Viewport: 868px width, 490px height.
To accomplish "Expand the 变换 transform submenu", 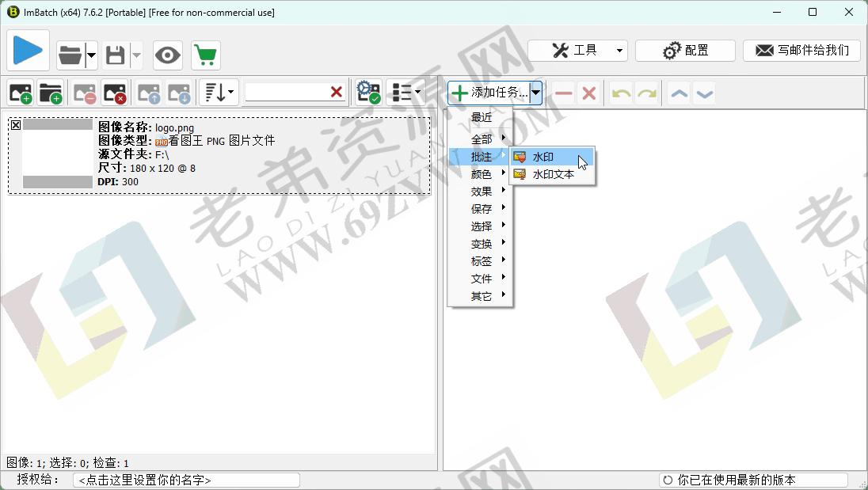I will (481, 243).
